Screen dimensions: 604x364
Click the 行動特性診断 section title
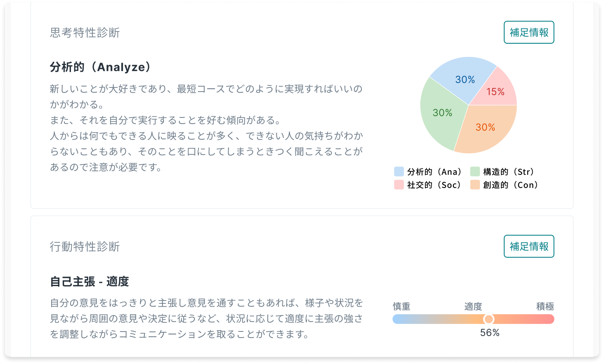coord(85,247)
